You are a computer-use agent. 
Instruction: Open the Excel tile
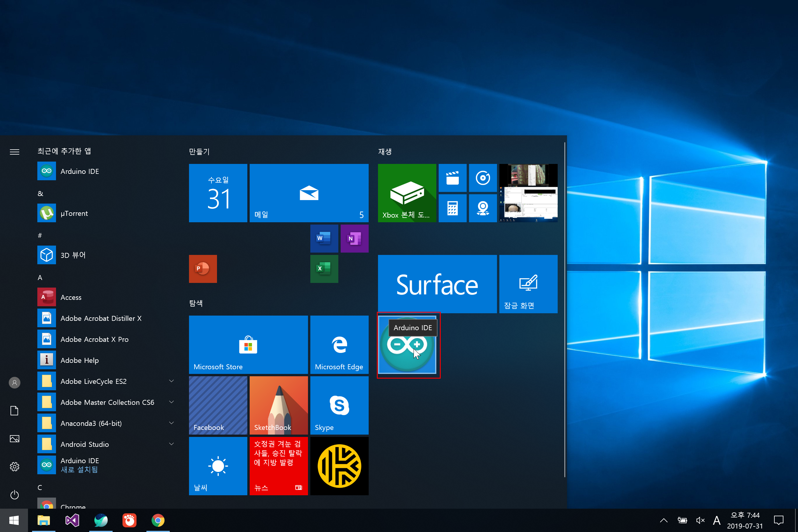click(324, 269)
